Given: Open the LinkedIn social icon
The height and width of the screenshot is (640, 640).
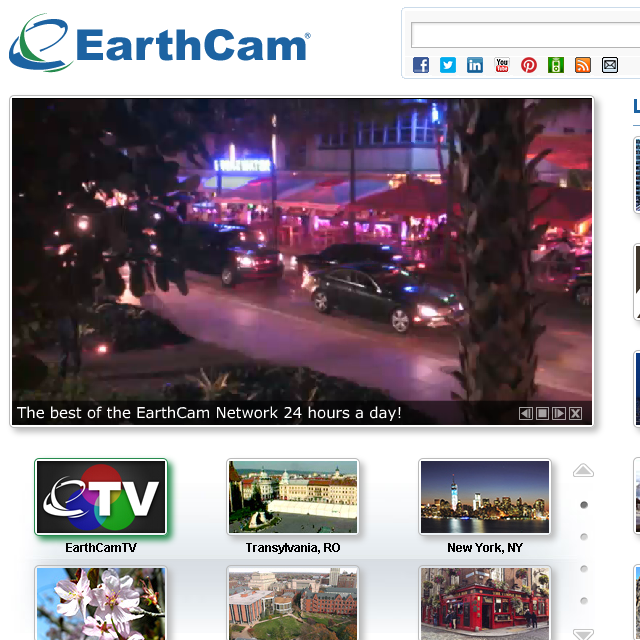Looking at the screenshot, I should point(475,65).
